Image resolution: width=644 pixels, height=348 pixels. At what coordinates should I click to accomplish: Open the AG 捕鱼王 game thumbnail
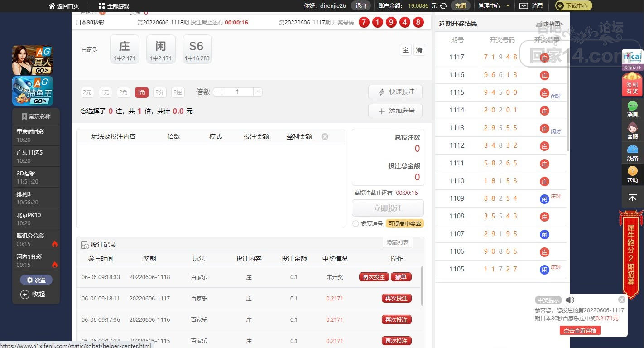click(x=33, y=91)
